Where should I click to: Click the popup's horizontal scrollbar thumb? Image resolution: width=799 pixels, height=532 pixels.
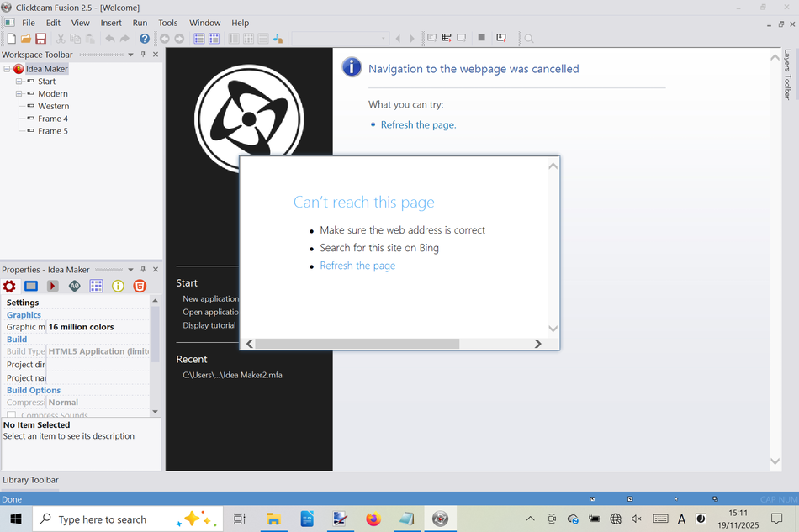click(357, 344)
